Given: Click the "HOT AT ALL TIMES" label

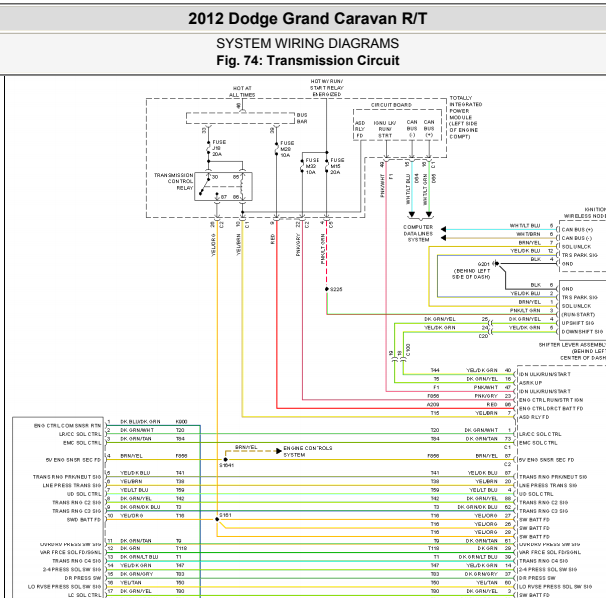Looking at the screenshot, I should 242,92.
